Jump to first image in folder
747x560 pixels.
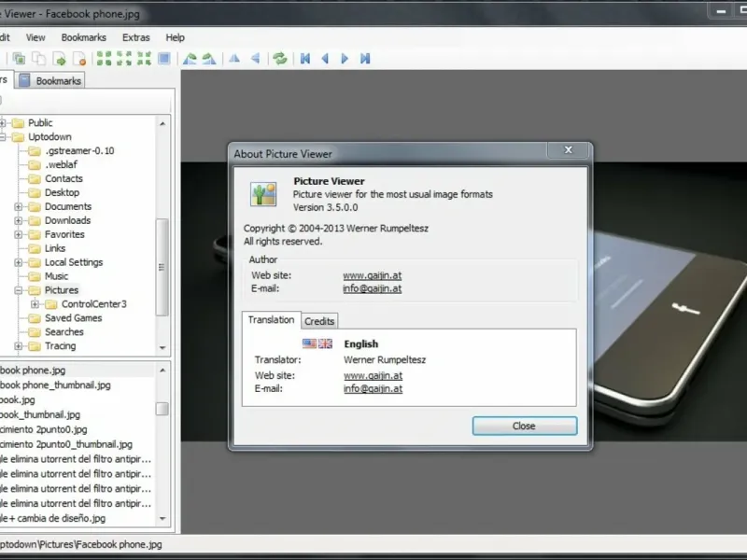[305, 59]
